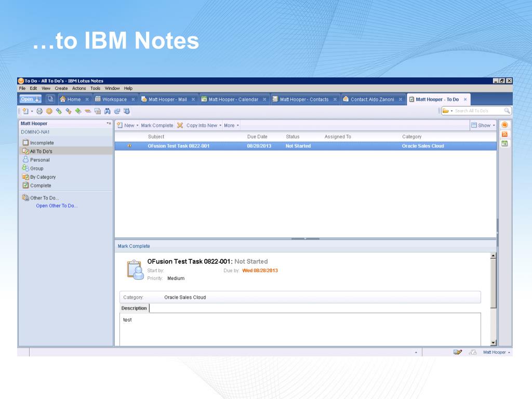
Task: Click the to-do status icon in task row
Action: (x=129, y=145)
